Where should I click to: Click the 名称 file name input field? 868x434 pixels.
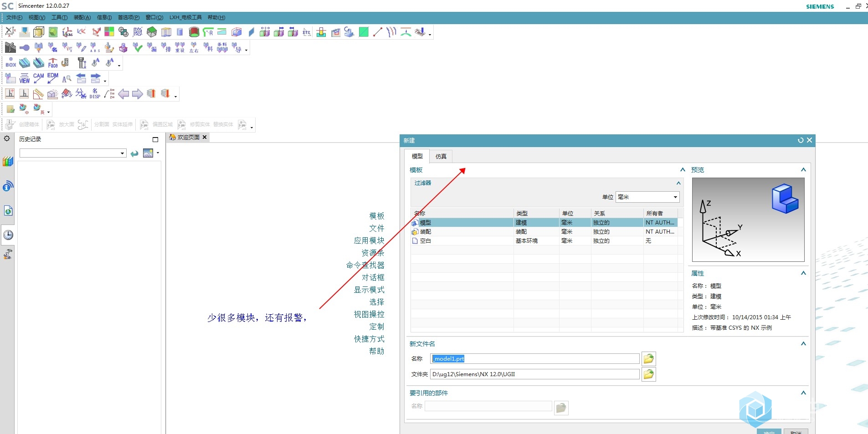(x=535, y=359)
